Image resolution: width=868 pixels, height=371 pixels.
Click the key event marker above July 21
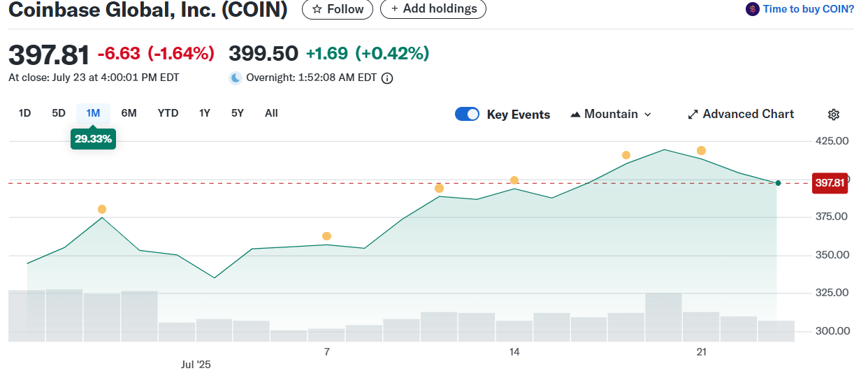701,151
